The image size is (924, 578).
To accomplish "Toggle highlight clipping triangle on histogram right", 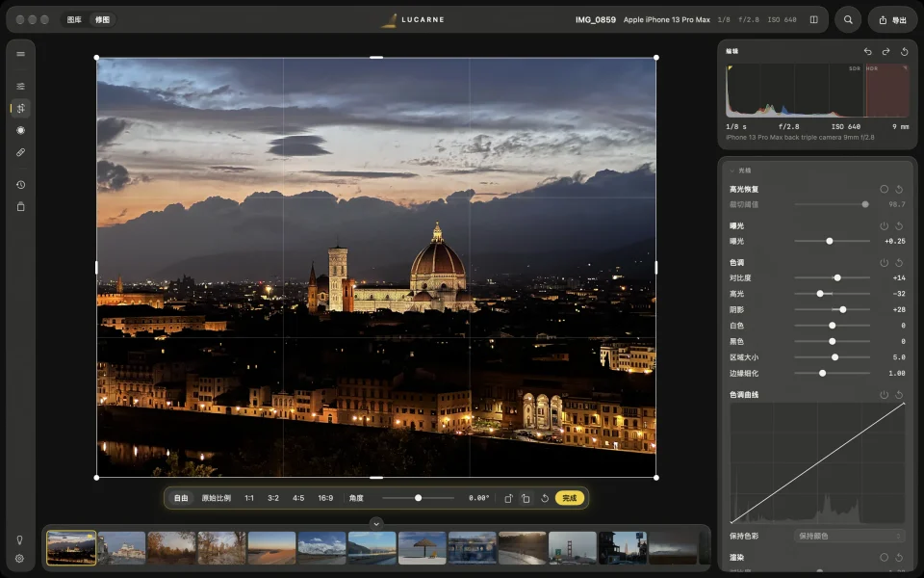I will point(905,68).
